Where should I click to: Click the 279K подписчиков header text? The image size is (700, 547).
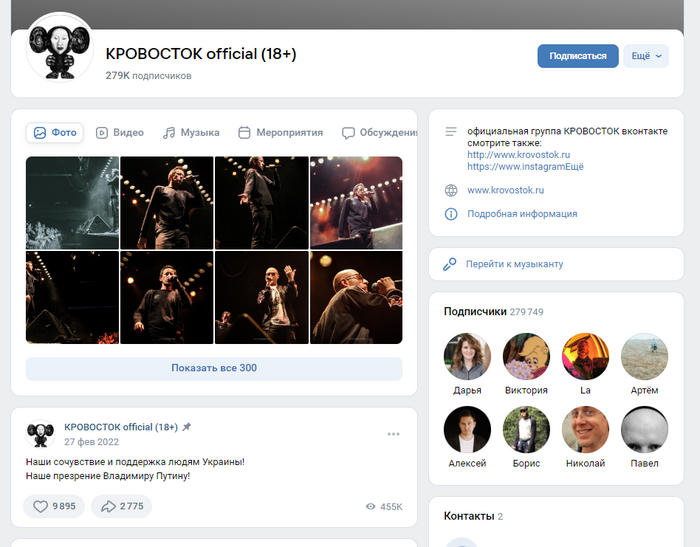coord(148,75)
